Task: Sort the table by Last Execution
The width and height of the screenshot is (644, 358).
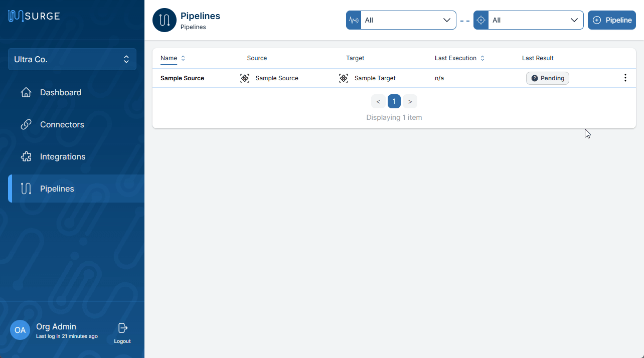Action: pos(459,58)
